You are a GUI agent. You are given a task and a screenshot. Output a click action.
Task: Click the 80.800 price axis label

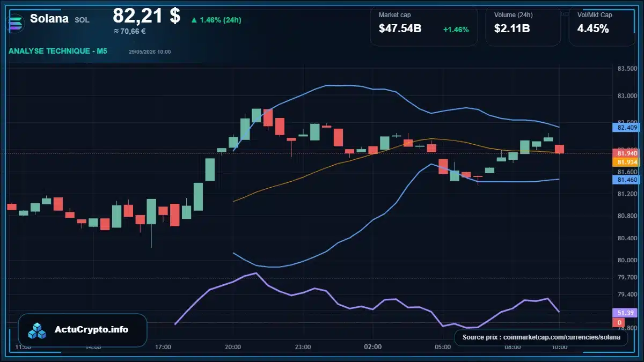click(x=627, y=216)
